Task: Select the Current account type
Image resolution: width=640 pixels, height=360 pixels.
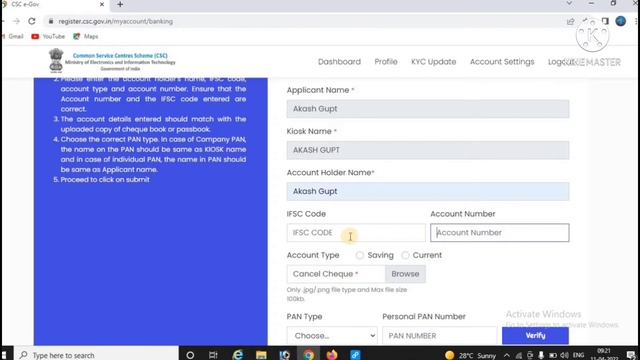Action: coord(405,256)
